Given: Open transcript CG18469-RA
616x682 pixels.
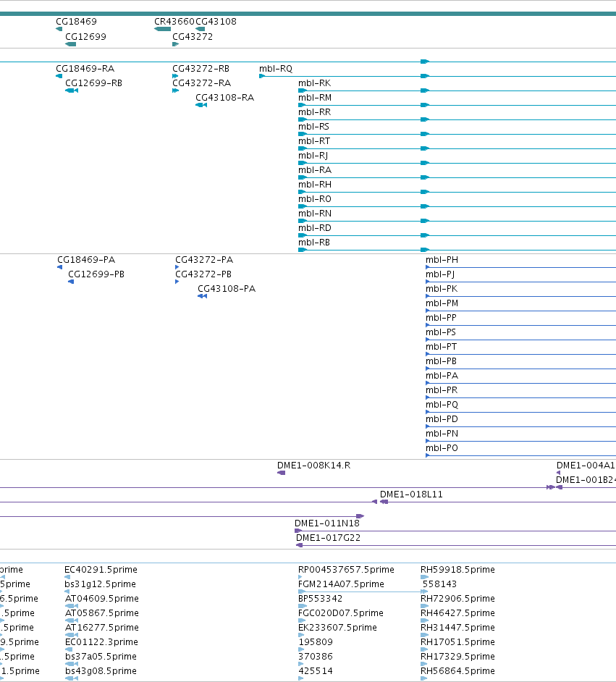Looking at the screenshot, I should pos(85,68).
